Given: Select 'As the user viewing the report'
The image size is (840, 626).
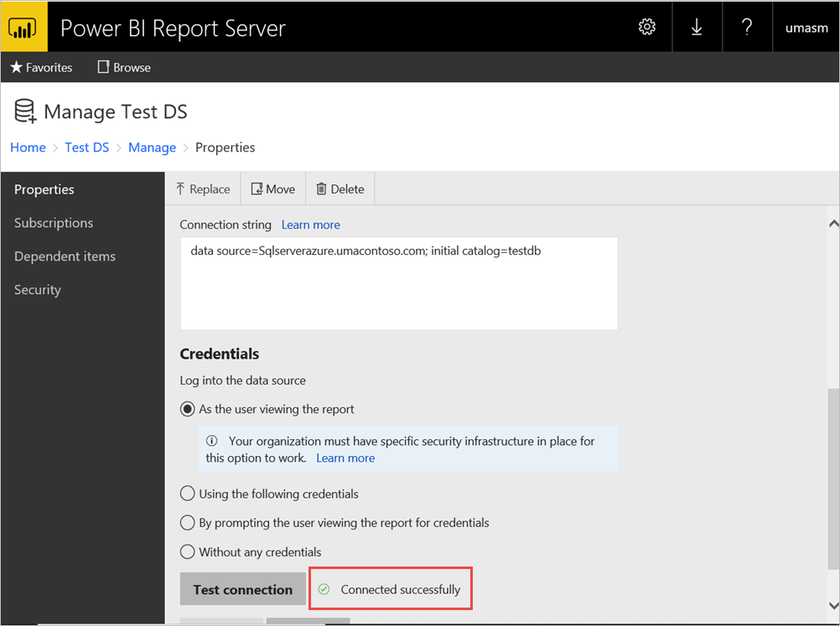Looking at the screenshot, I should tap(187, 409).
